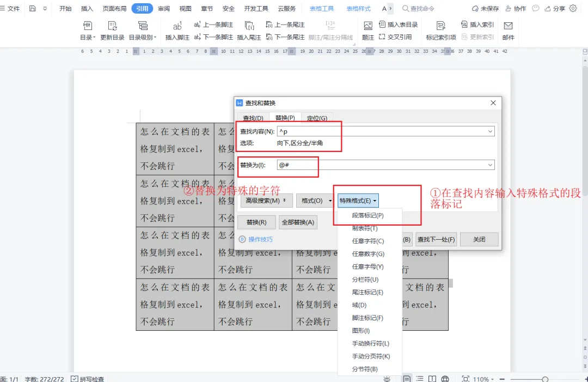Open 格式(O) dropdown

point(315,201)
